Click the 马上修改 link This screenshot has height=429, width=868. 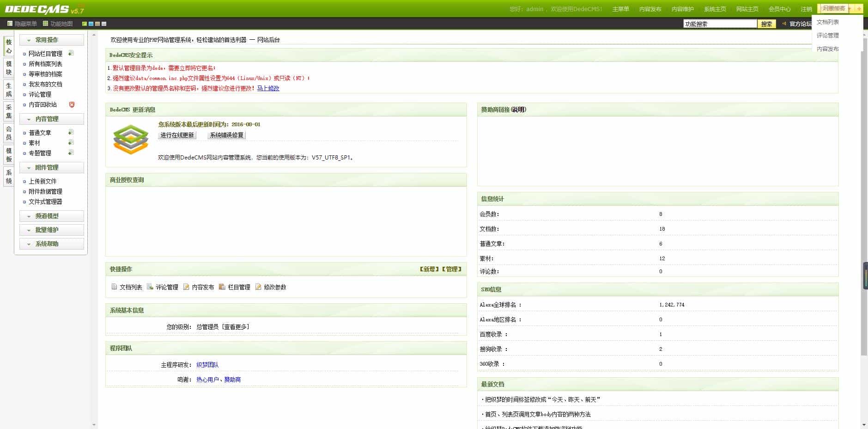point(268,88)
